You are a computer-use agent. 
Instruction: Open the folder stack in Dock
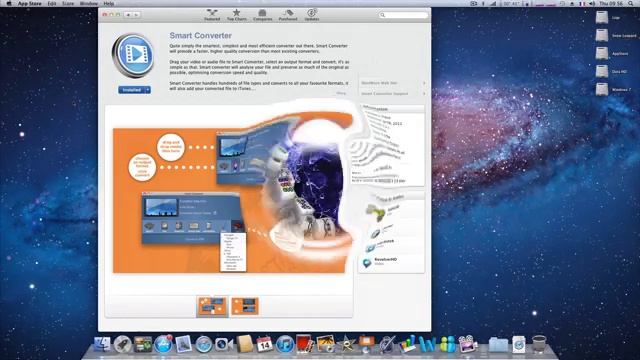coord(498,344)
